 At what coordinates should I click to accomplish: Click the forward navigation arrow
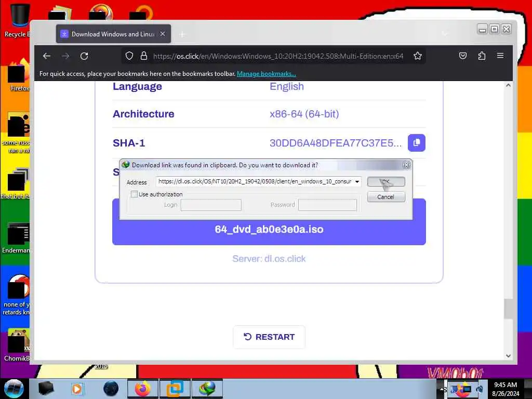65,56
